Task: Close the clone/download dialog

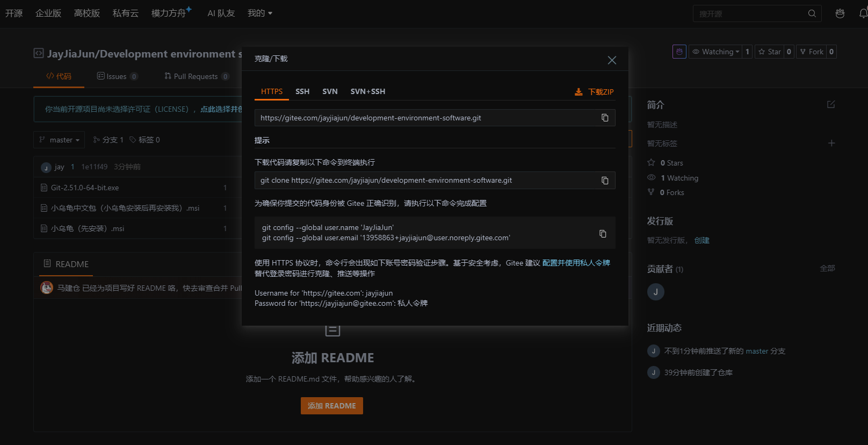Action: pyautogui.click(x=612, y=60)
